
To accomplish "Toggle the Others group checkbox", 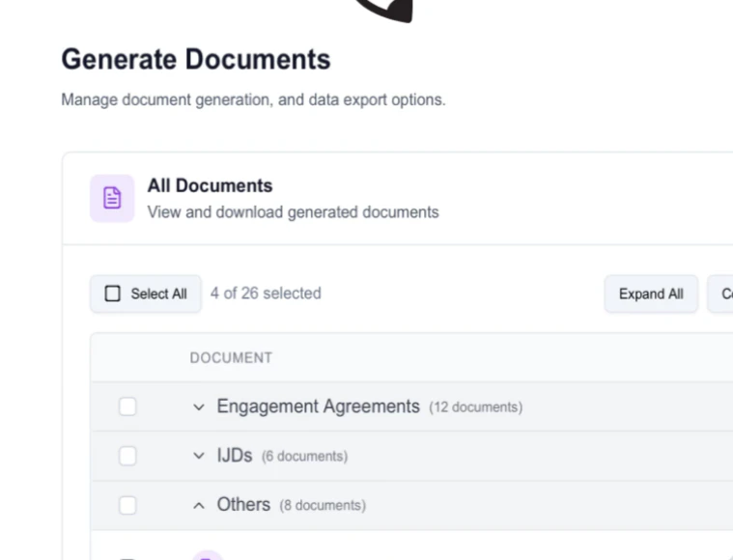I will (x=127, y=505).
